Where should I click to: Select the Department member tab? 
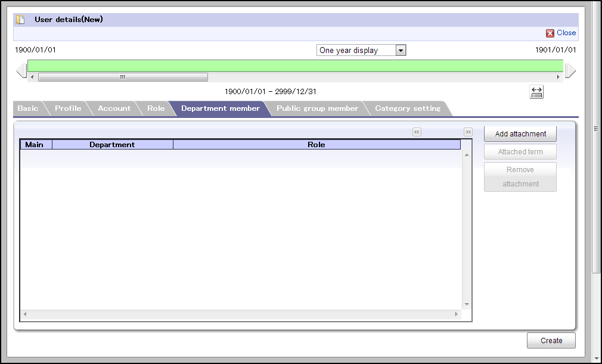pyautogui.click(x=221, y=108)
